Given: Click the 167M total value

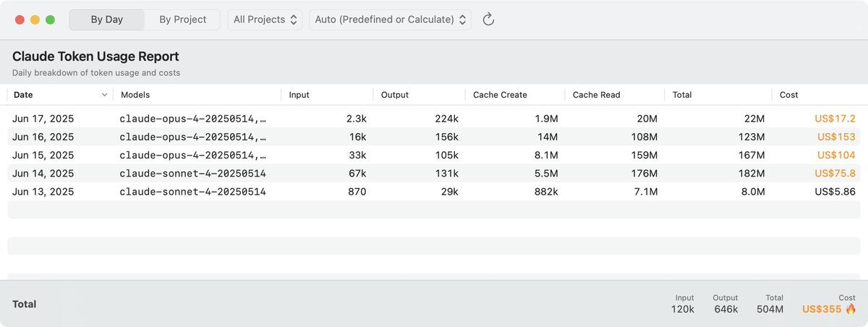Looking at the screenshot, I should 750,155.
